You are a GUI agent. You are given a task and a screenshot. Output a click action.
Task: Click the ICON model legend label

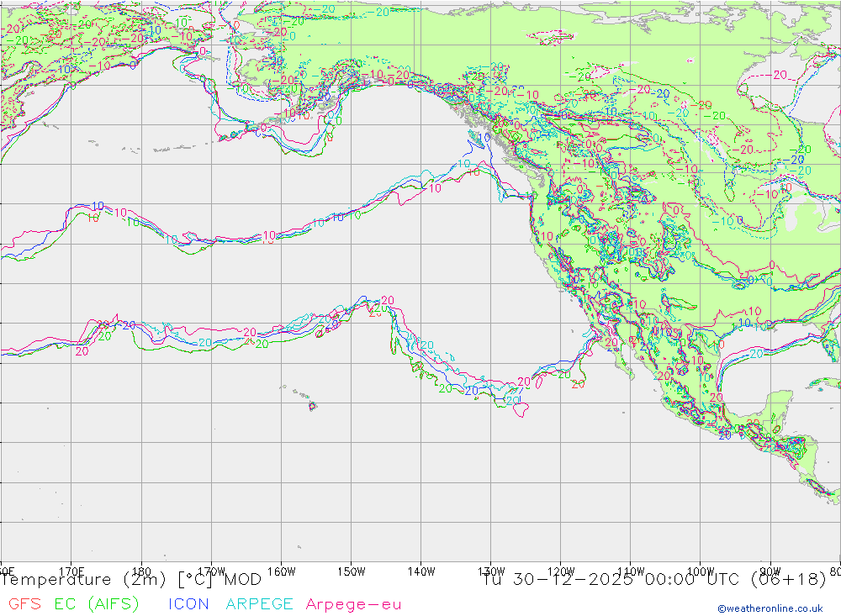click(x=188, y=603)
